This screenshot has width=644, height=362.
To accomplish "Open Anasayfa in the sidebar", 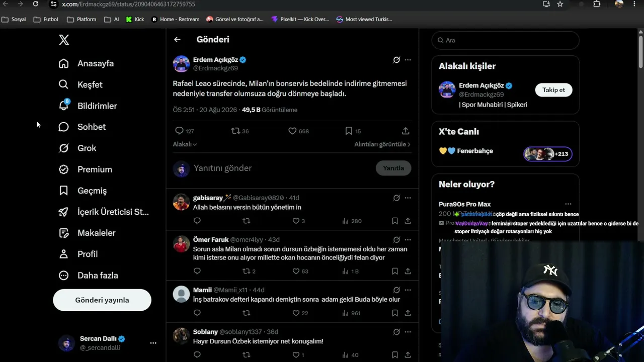I will (86, 63).
